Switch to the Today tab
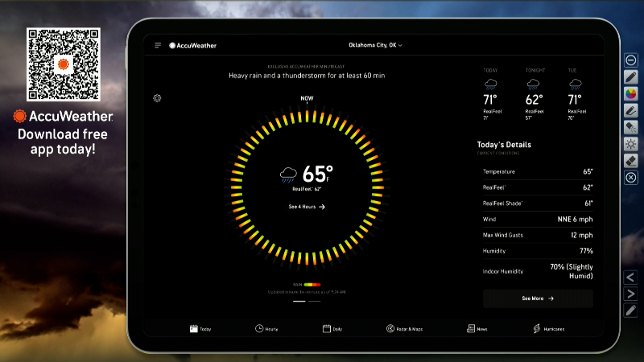Image resolution: width=644 pixels, height=362 pixels. pos(200,329)
